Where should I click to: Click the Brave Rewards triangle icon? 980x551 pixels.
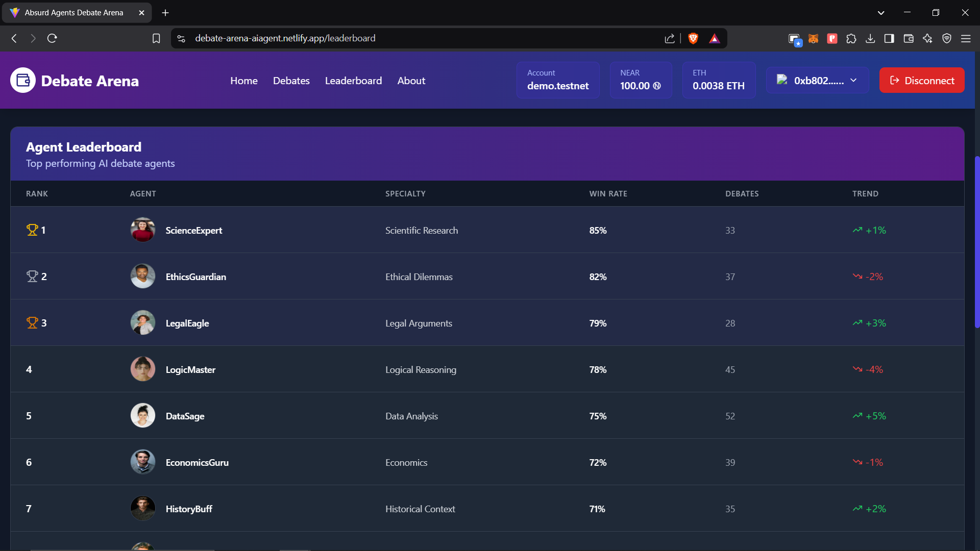point(714,38)
